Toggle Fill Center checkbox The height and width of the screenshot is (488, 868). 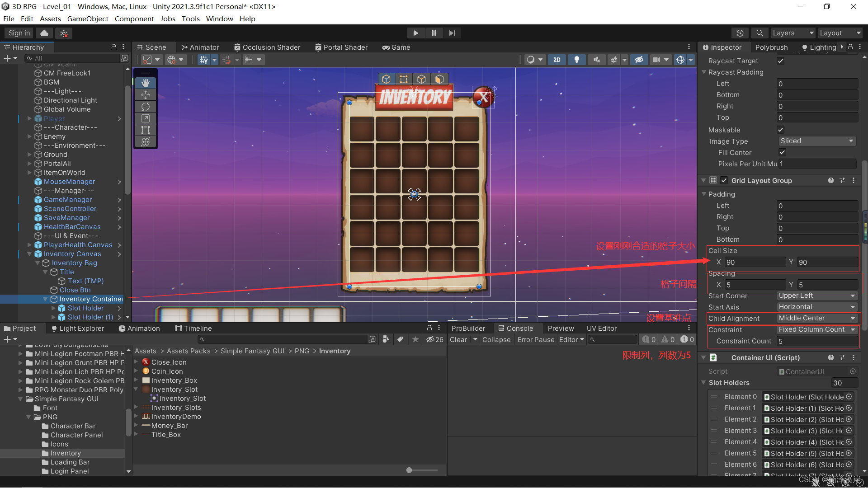(x=782, y=152)
